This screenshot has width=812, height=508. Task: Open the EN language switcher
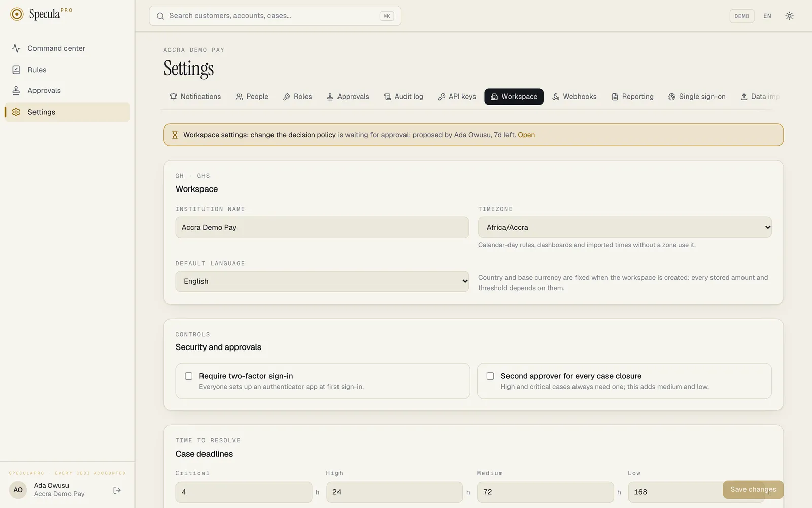click(767, 16)
